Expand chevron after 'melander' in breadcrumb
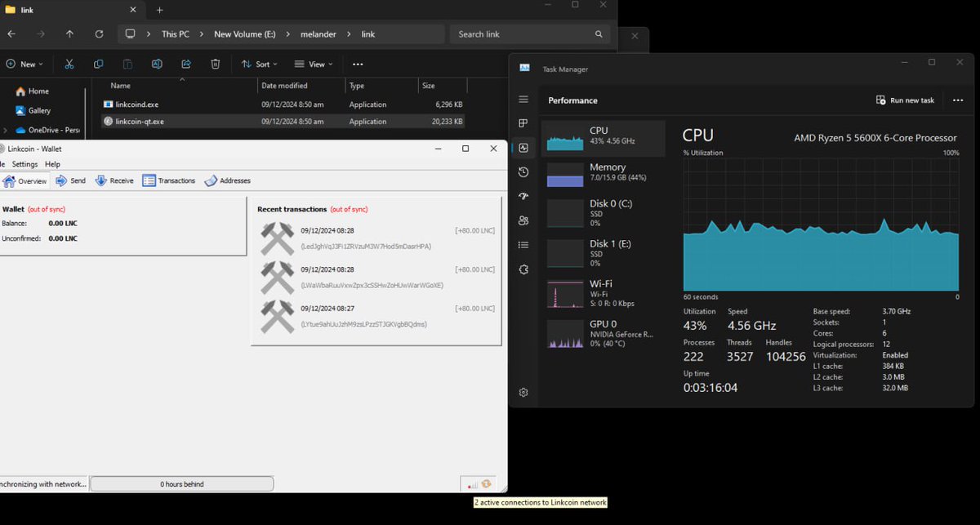This screenshot has height=525, width=980. (x=348, y=34)
